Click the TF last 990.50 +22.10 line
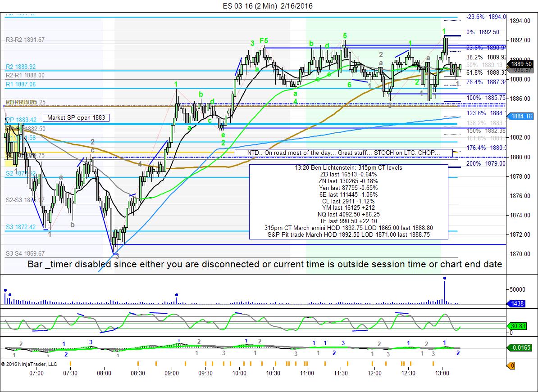Image resolution: width=538 pixels, height=392 pixels. (349, 221)
